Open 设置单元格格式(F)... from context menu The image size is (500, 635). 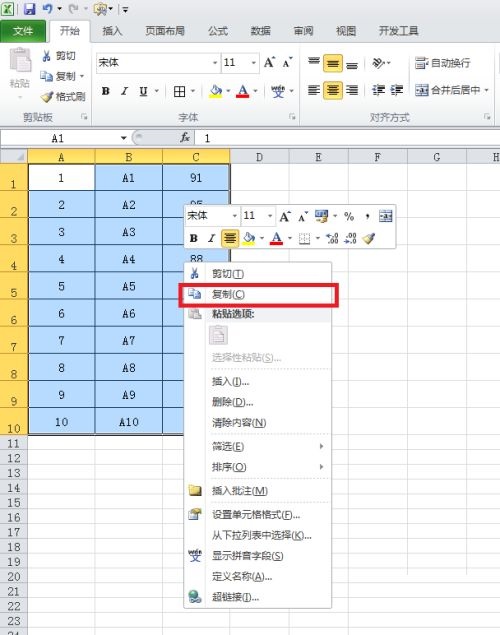click(x=257, y=515)
